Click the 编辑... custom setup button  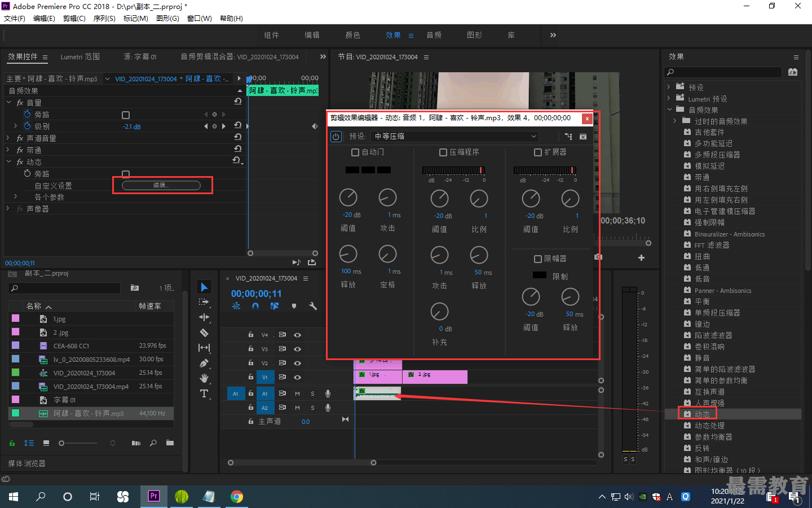tap(161, 185)
